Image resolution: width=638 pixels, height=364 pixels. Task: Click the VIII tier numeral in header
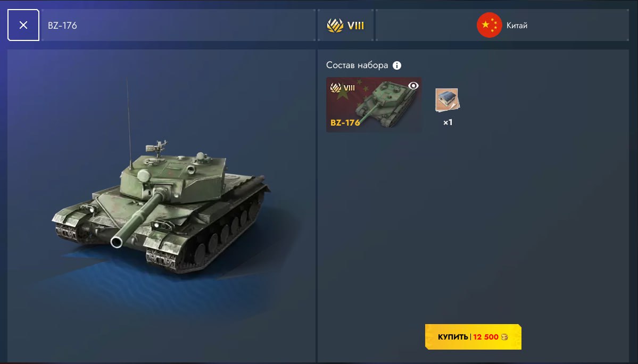tap(355, 26)
